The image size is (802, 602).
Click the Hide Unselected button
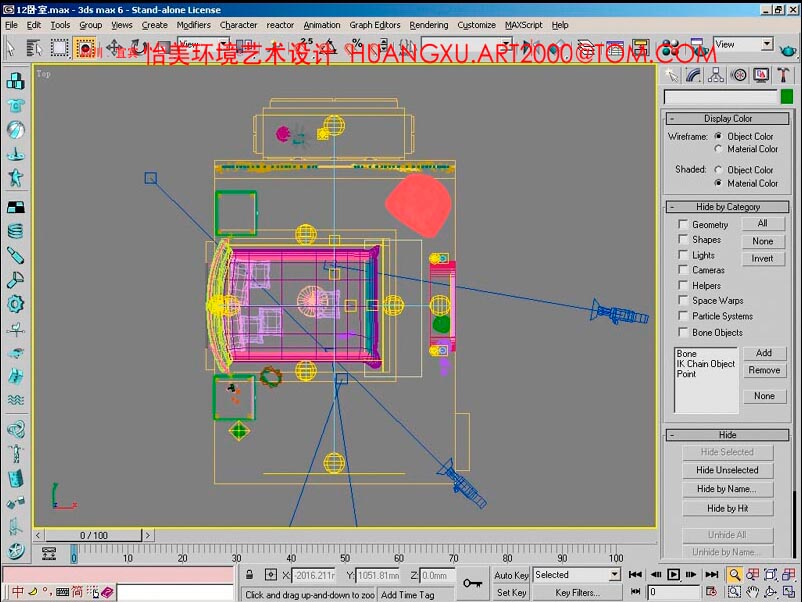click(x=727, y=470)
